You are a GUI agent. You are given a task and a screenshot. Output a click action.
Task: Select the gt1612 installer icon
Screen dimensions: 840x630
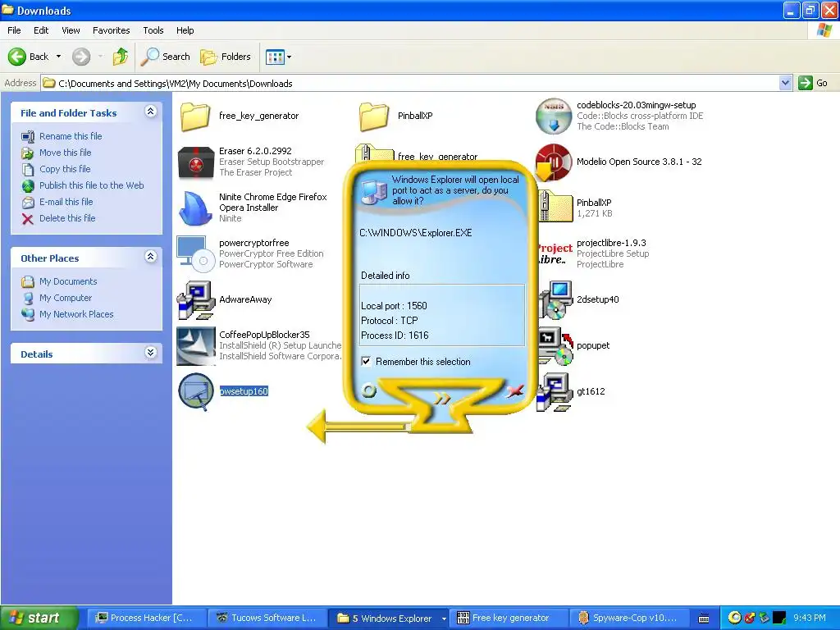pyautogui.click(x=555, y=391)
